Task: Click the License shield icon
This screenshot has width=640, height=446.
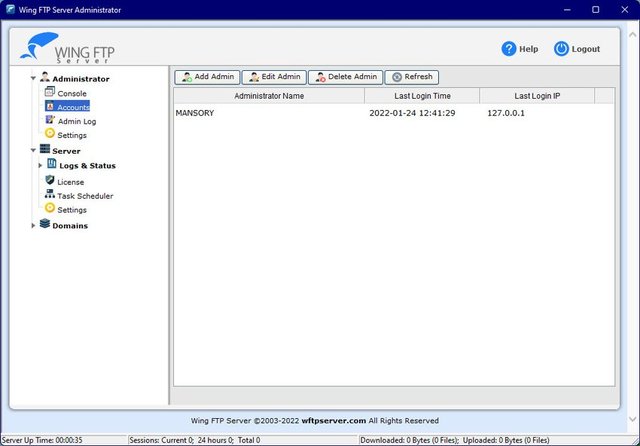Action: tap(50, 181)
